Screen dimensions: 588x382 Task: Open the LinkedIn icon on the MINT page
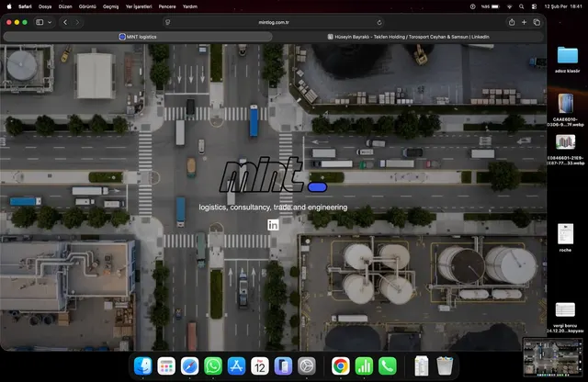(273, 225)
